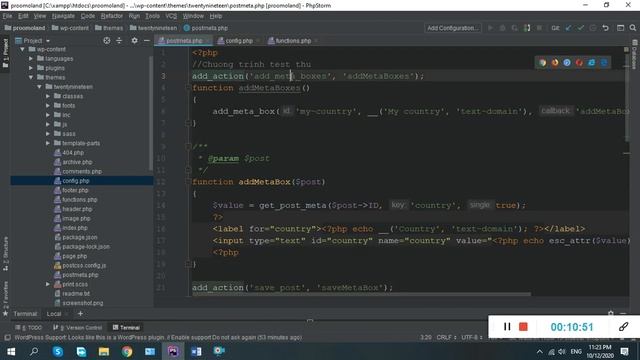Toggle the Structure tool window side tab
The height and width of the screenshot is (360, 640).
(5, 253)
